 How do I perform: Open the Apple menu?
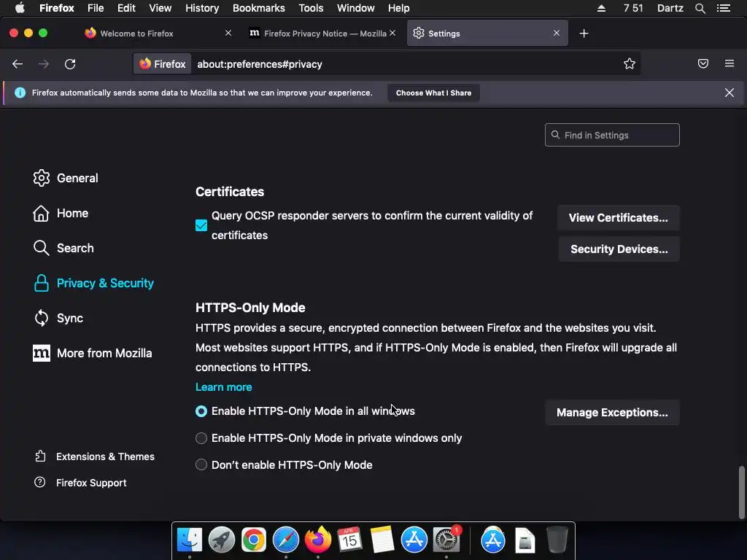point(20,8)
